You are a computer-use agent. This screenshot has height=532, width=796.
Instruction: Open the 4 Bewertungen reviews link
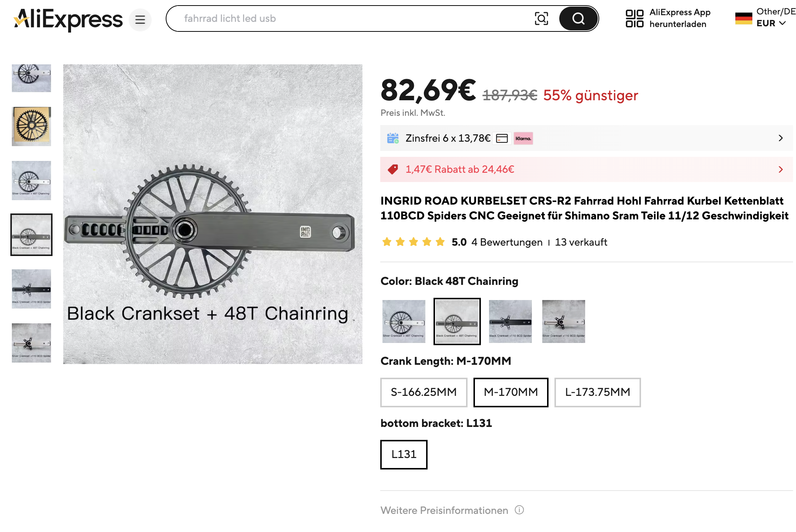[507, 242]
